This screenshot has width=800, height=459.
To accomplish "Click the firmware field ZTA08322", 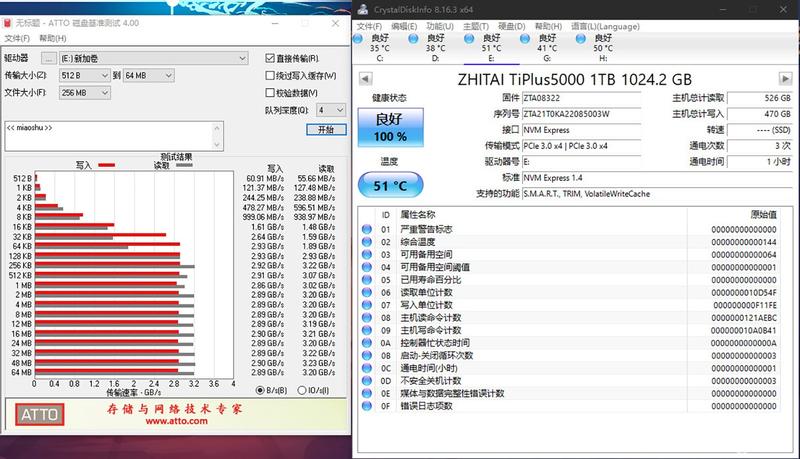I will pyautogui.click(x=582, y=98).
